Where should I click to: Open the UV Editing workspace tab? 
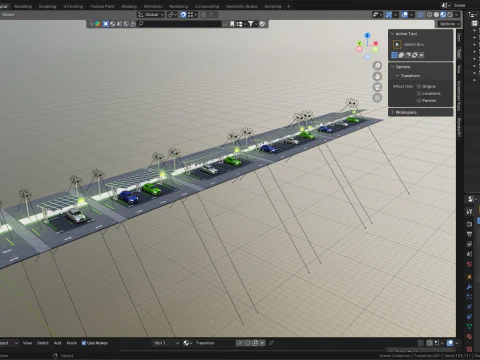(x=73, y=6)
